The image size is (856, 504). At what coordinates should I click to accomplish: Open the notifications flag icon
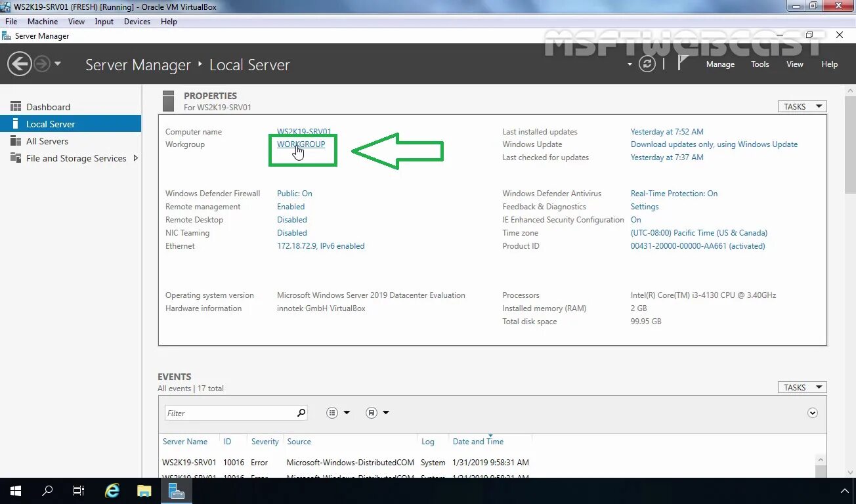[x=683, y=63]
